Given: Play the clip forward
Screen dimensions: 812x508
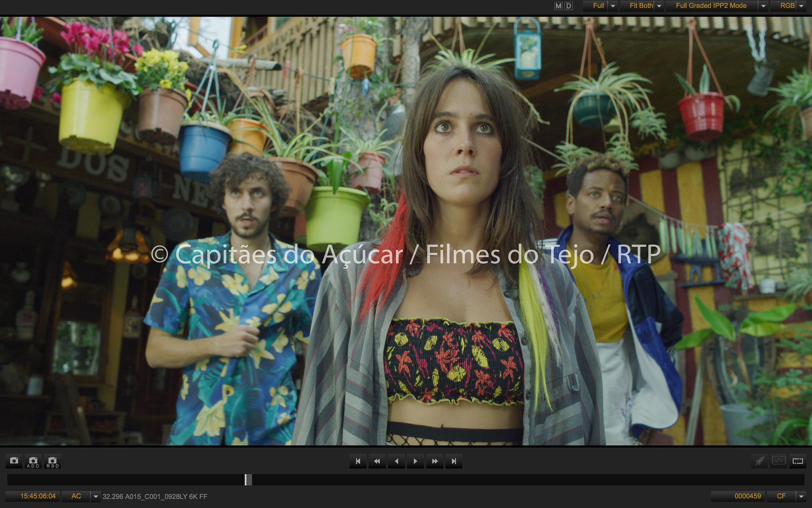Looking at the screenshot, I should tap(415, 461).
